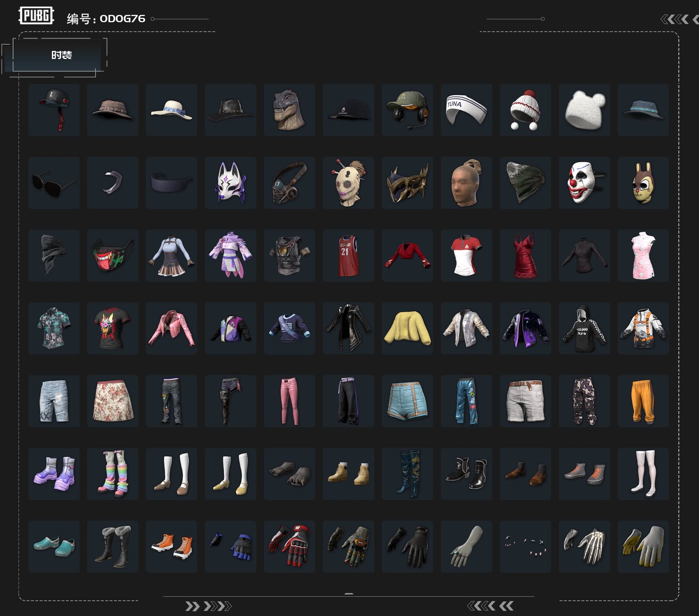The height and width of the screenshot is (616, 699).
Task: Select the white bear-ear fluffy hat
Action: (x=584, y=110)
